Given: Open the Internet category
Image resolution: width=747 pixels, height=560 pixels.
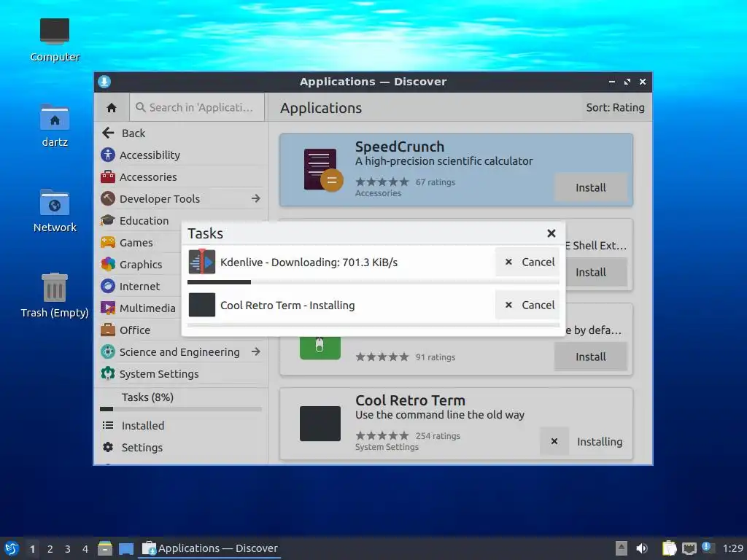Looking at the screenshot, I should (139, 286).
